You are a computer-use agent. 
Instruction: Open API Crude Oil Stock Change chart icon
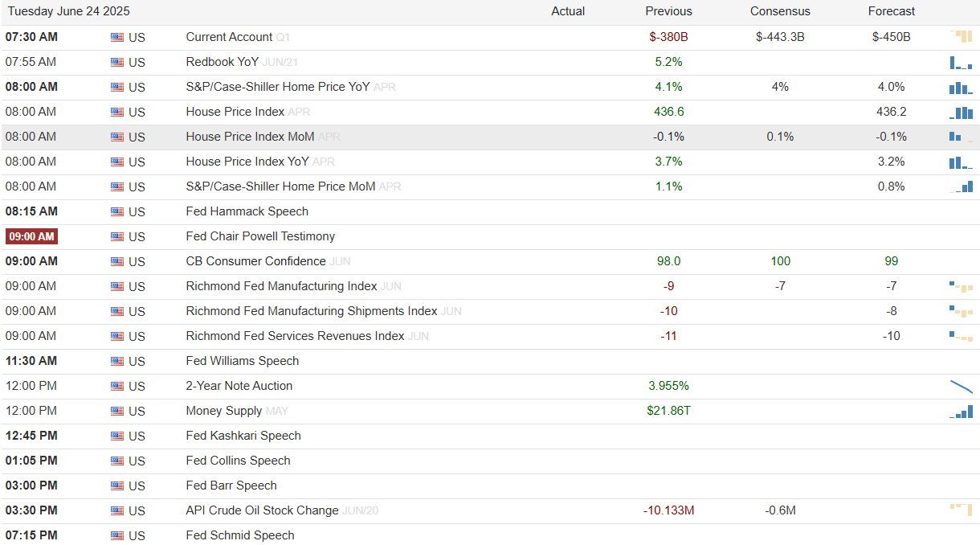(962, 510)
